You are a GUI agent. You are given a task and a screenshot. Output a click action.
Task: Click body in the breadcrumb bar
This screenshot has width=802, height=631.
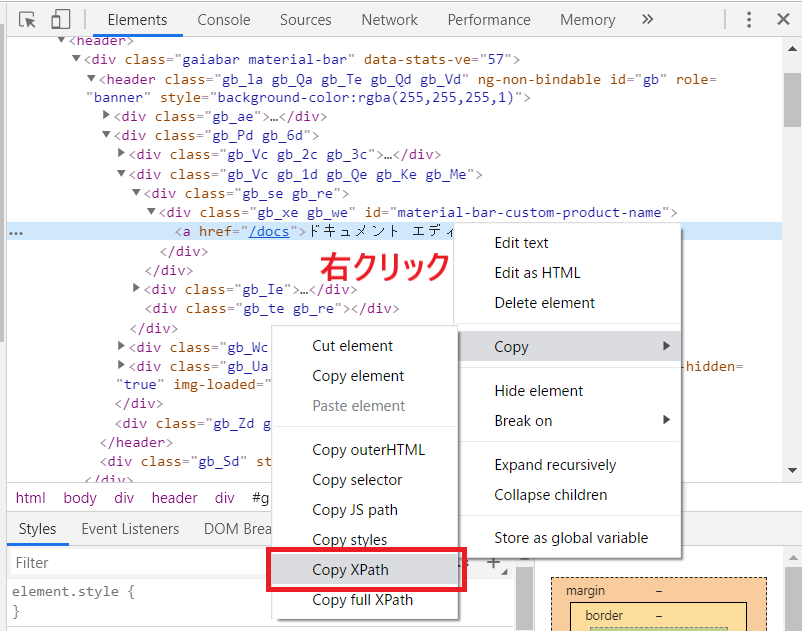(80, 498)
